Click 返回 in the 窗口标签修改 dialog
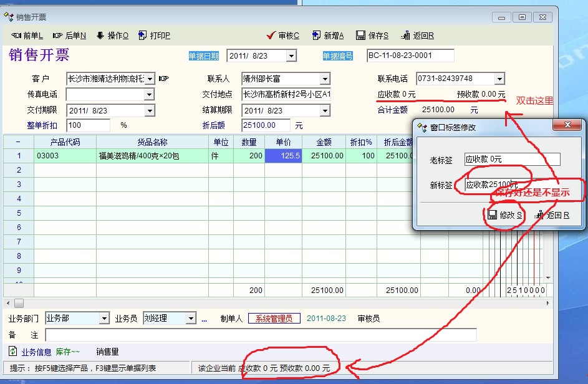 (x=552, y=215)
